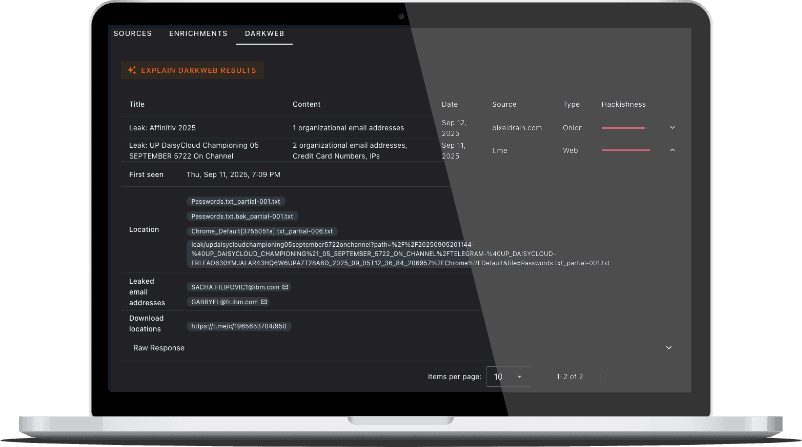Switch to the Enrichments tab

198,34
